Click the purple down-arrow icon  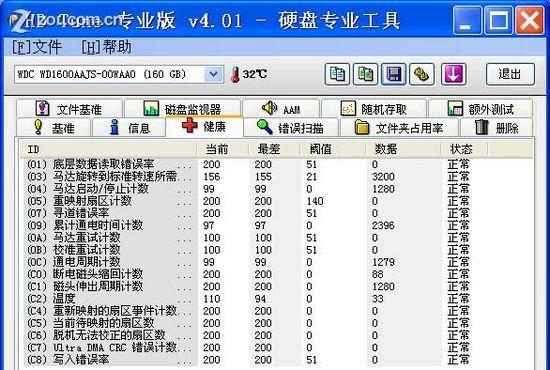click(454, 74)
